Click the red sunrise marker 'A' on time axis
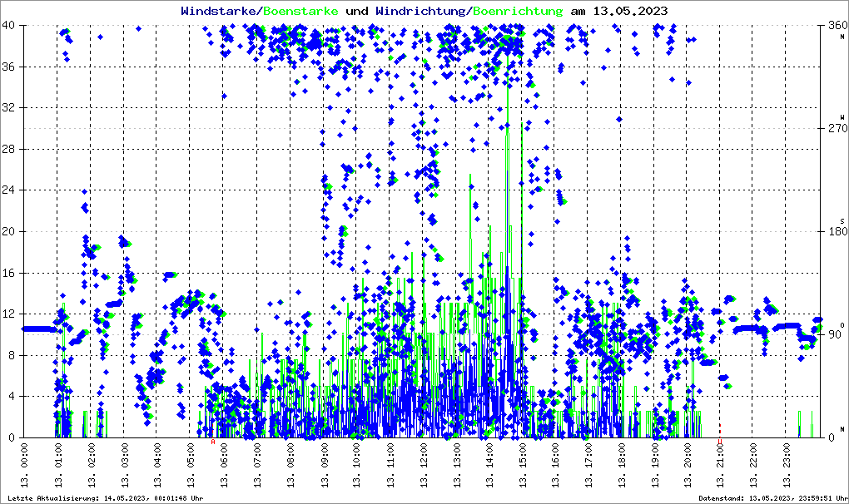This screenshot has height=504, width=849. point(213,442)
